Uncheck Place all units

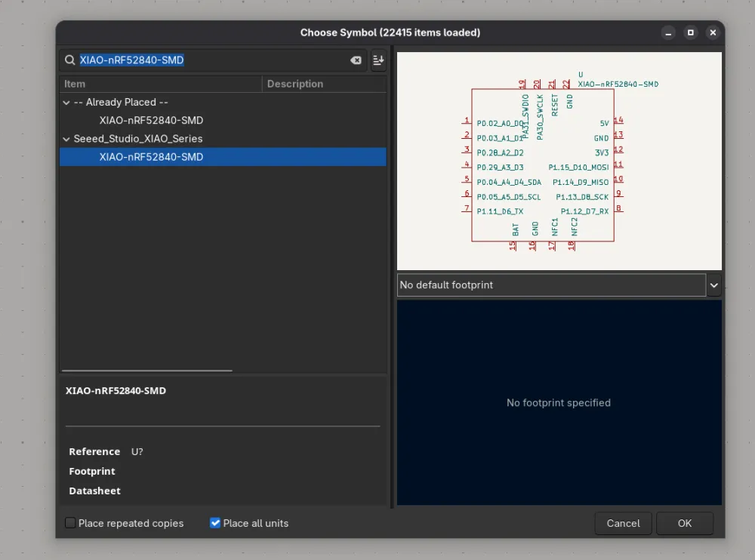pyautogui.click(x=215, y=523)
